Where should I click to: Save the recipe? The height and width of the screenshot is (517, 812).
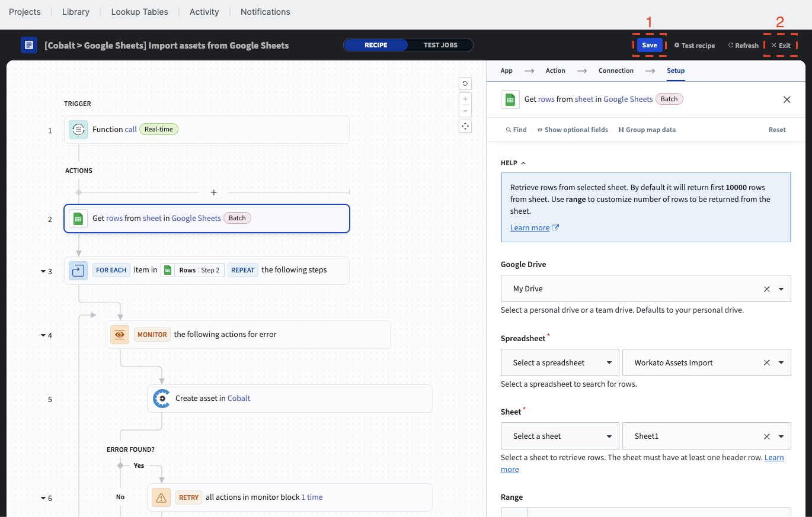point(650,45)
